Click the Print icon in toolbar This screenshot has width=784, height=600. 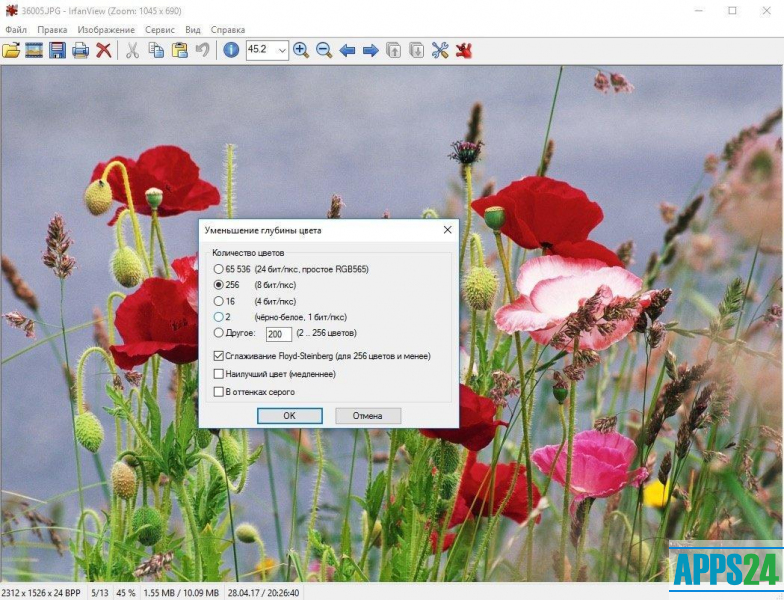pyautogui.click(x=80, y=50)
